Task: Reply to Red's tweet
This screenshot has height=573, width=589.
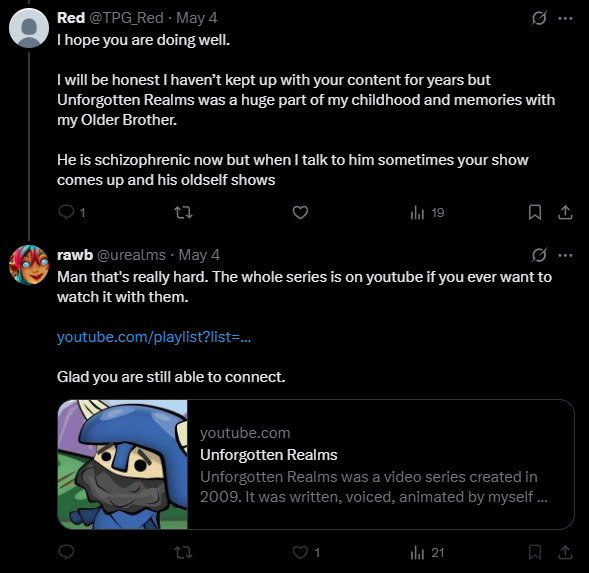Action: pyautogui.click(x=66, y=212)
